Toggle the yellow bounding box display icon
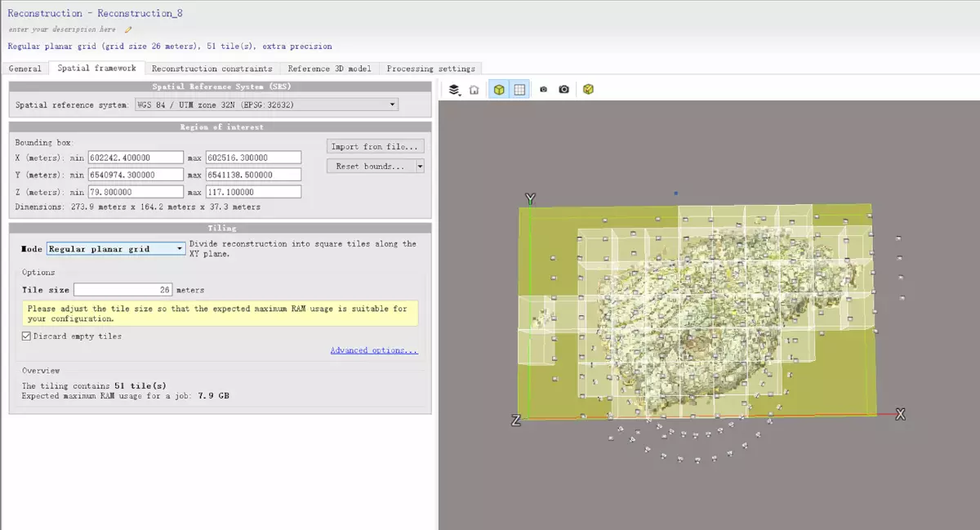 tap(498, 90)
